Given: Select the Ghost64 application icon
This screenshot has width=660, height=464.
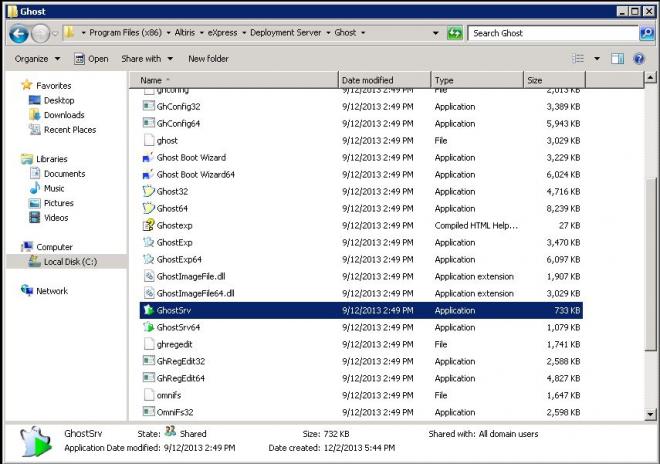Looking at the screenshot, I should coord(148,208).
